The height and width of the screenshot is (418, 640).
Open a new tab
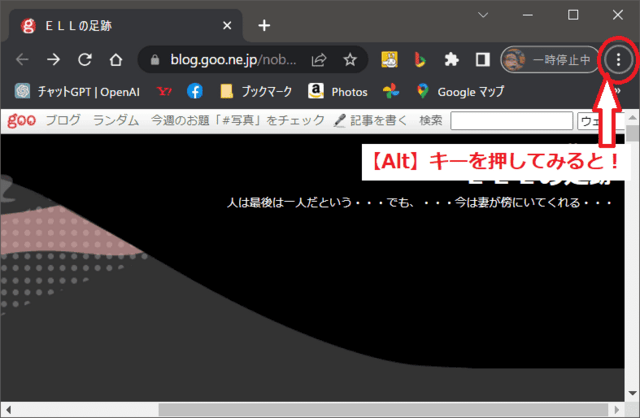[264, 25]
